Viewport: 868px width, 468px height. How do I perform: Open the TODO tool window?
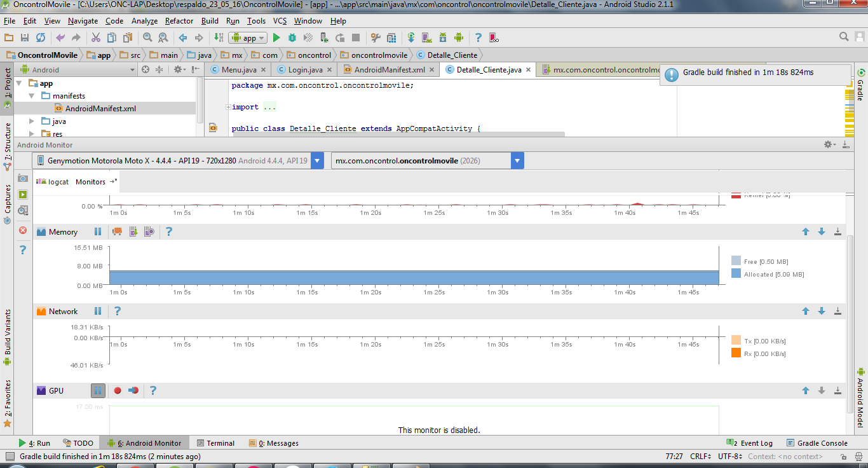click(x=78, y=443)
